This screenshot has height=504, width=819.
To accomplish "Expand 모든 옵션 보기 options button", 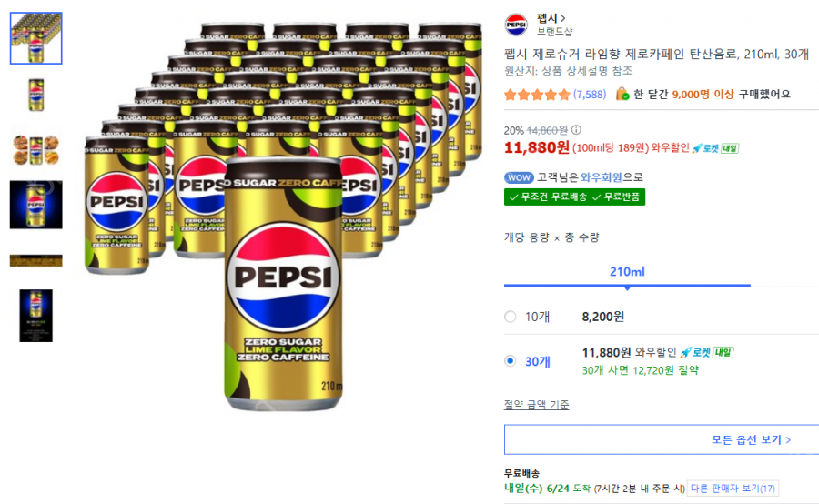I will 662,439.
